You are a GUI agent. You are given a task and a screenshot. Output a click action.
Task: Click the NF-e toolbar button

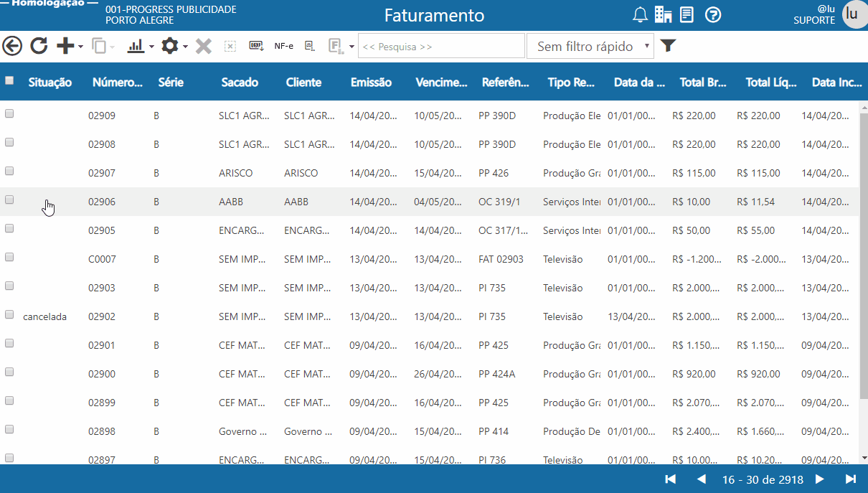point(283,46)
